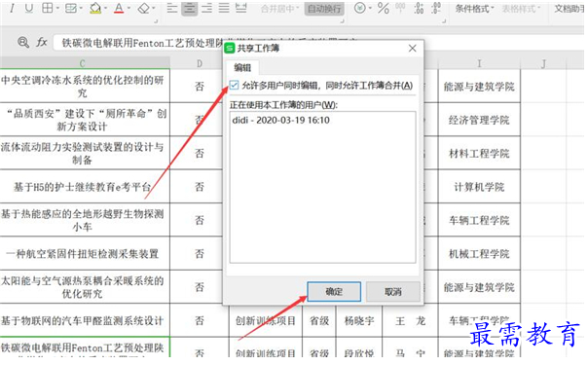Toggle italic formatting
This screenshot has width=588, height=365.
click(12, 8)
